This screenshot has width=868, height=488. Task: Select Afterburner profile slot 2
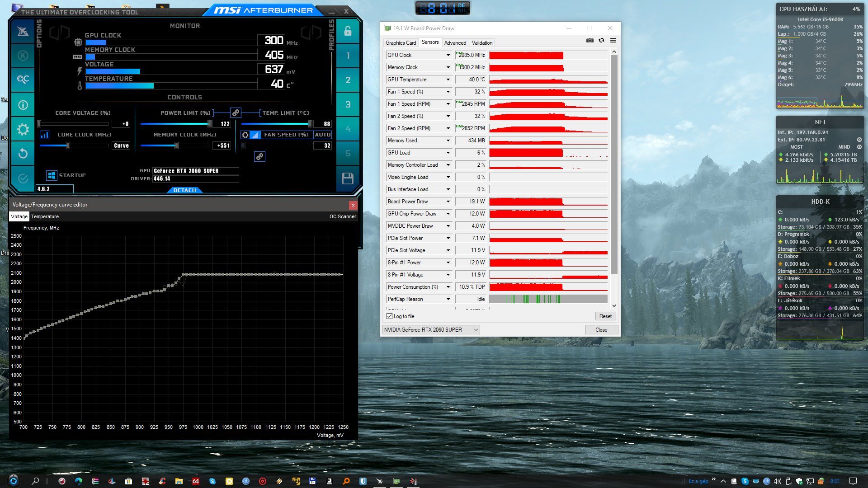pos(348,80)
